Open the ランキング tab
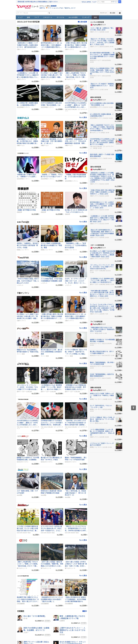Image resolution: width=138 pixels, height=644 pixels. pos(86,17)
